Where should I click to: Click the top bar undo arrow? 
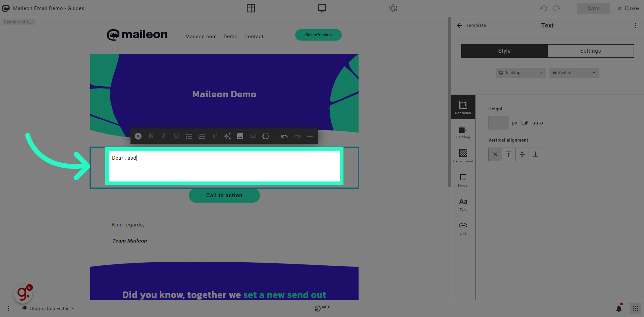pyautogui.click(x=544, y=8)
